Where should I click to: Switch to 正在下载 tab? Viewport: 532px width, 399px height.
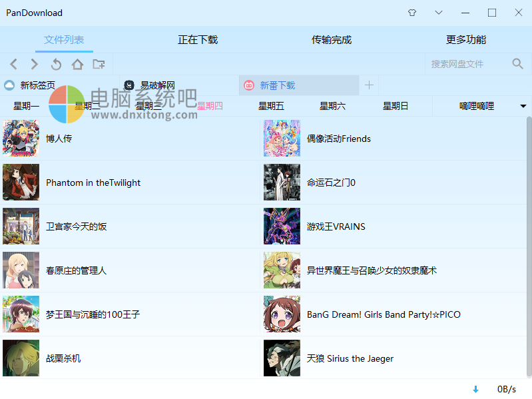click(198, 40)
